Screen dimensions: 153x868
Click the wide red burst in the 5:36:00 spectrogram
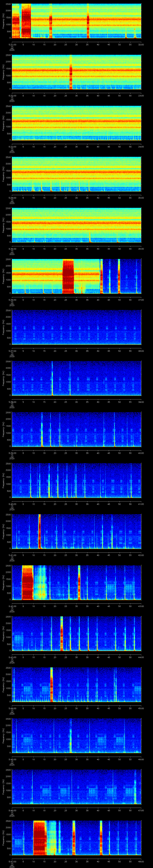(68, 276)
